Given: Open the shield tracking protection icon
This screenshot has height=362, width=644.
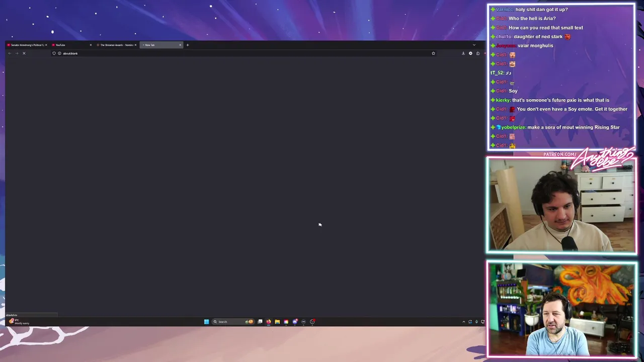Looking at the screenshot, I should point(54,53).
